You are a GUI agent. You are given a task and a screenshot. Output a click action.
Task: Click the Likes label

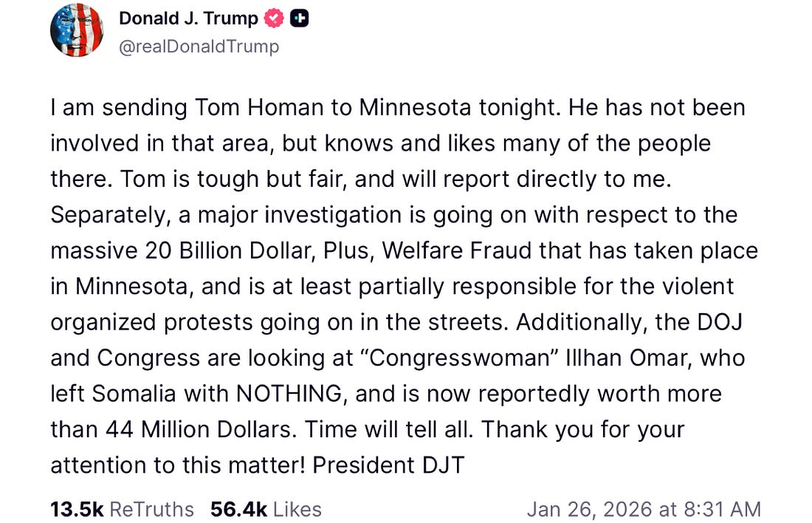pyautogui.click(x=297, y=509)
